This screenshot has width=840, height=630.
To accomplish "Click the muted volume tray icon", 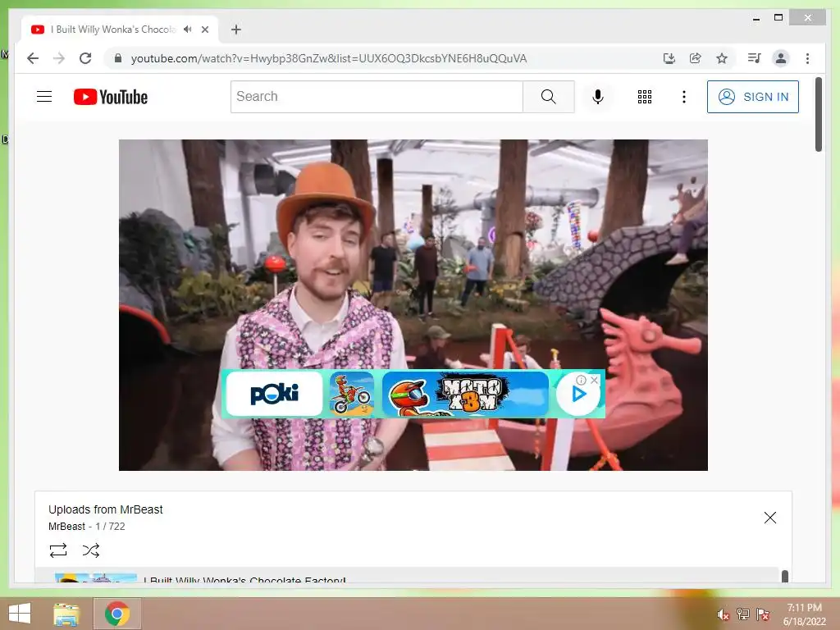I will point(724,614).
